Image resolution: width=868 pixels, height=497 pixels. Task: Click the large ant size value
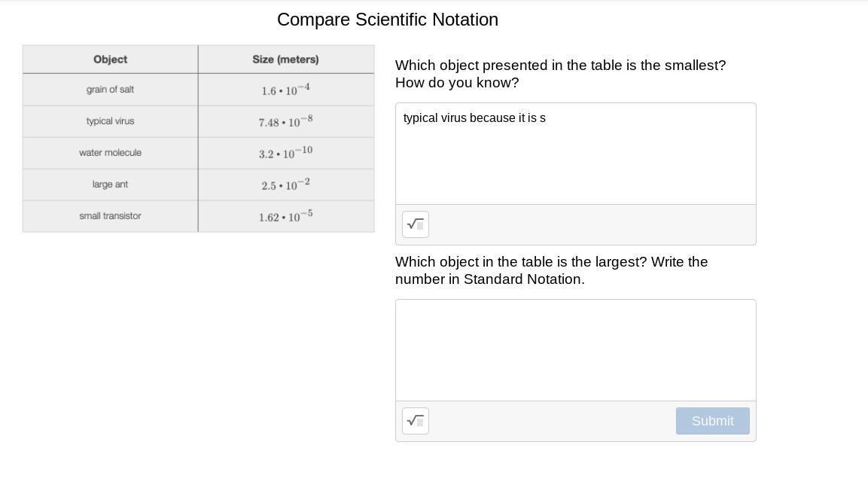pos(285,184)
